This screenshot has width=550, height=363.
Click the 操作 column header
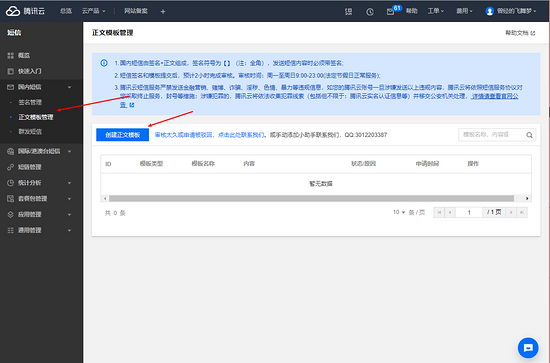[473, 163]
